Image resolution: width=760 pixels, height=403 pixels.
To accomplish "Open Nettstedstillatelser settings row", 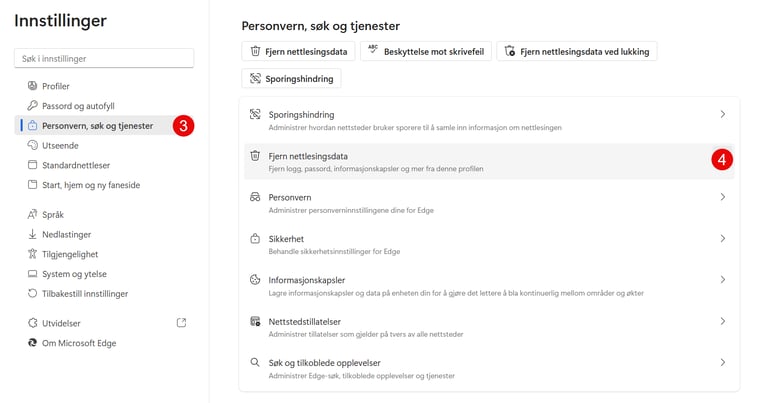I will [488, 327].
